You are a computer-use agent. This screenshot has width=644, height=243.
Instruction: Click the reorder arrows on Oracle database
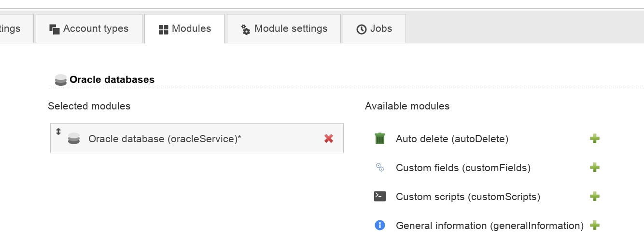click(58, 132)
